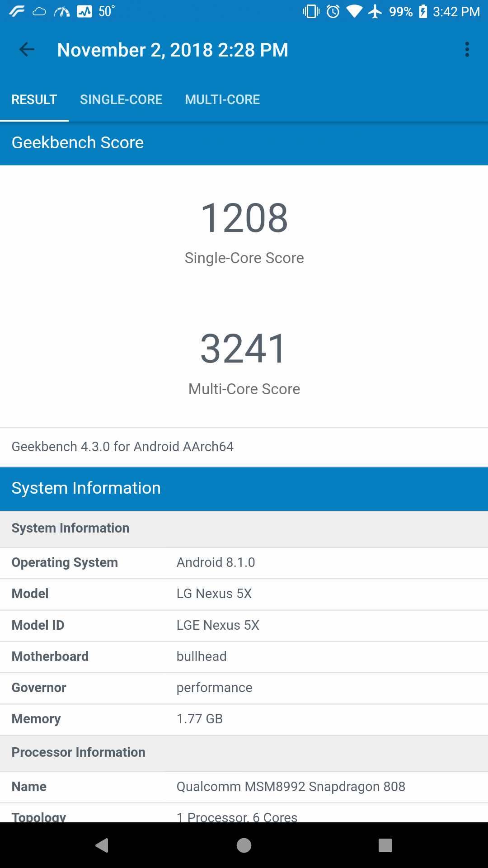Tap the airplane mode status icon
This screenshot has height=868, width=488.
[x=375, y=11]
